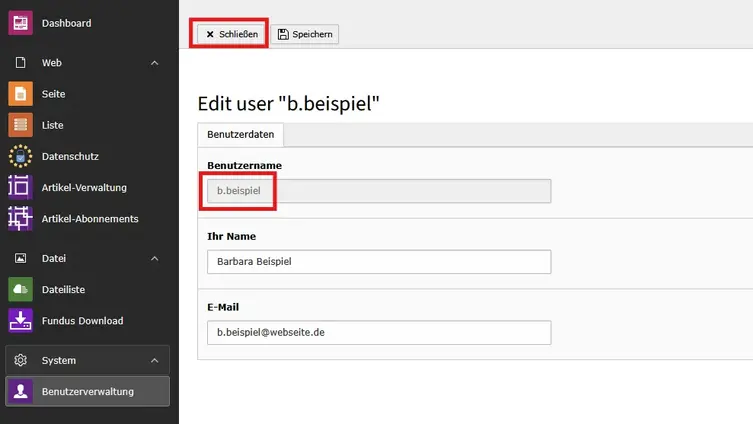This screenshot has height=424, width=753.
Task: Switch to the Benutzerdaten tab
Action: tap(242, 134)
